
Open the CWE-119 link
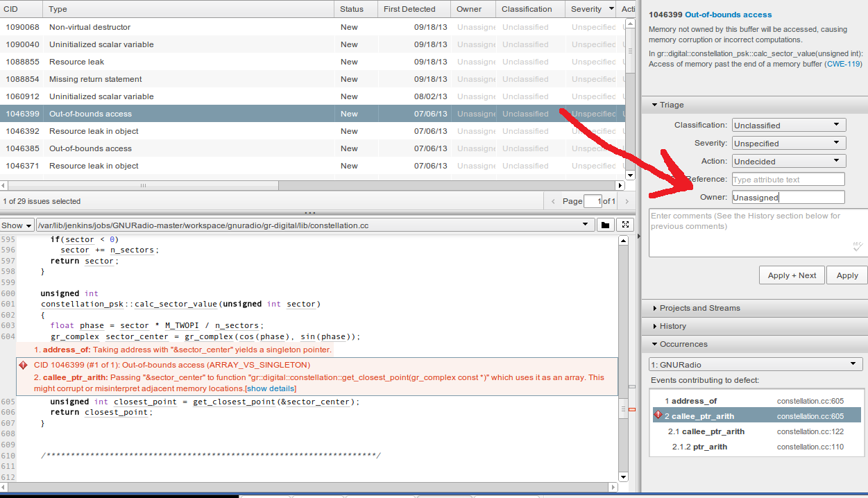[843, 64]
